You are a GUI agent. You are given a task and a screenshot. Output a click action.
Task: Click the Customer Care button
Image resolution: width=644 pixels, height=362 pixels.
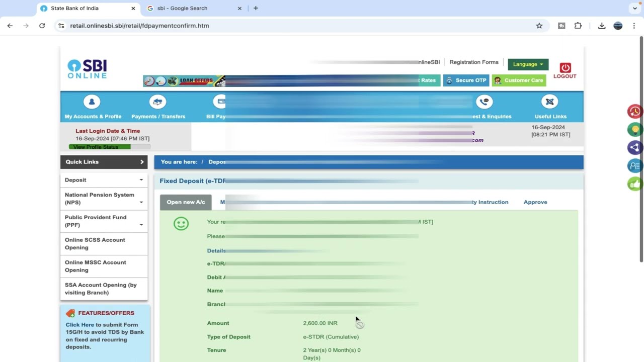(x=519, y=80)
